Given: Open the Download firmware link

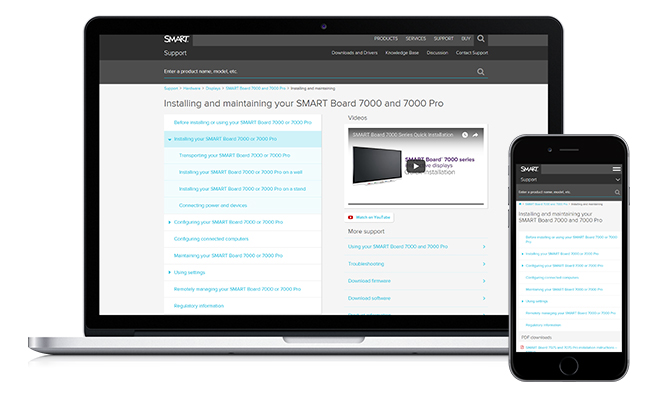Looking at the screenshot, I should (x=369, y=281).
